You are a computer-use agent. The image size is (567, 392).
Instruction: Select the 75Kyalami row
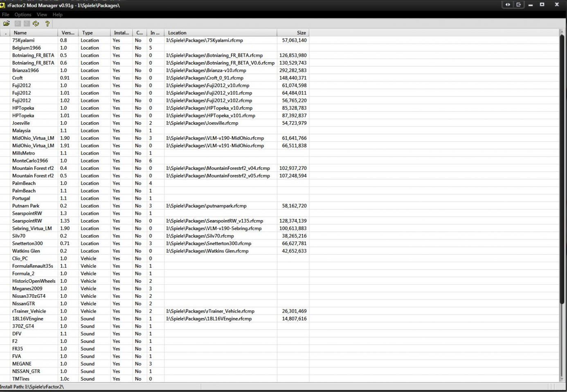[155, 41]
